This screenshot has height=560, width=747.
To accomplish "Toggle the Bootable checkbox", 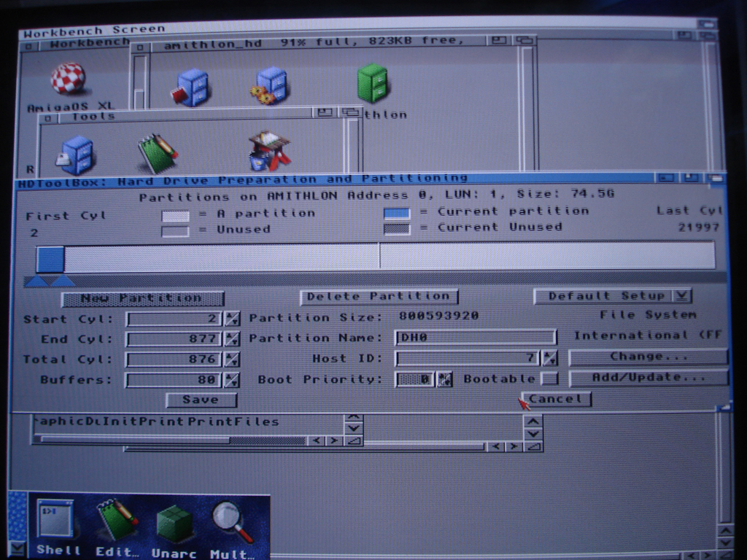I will [549, 378].
